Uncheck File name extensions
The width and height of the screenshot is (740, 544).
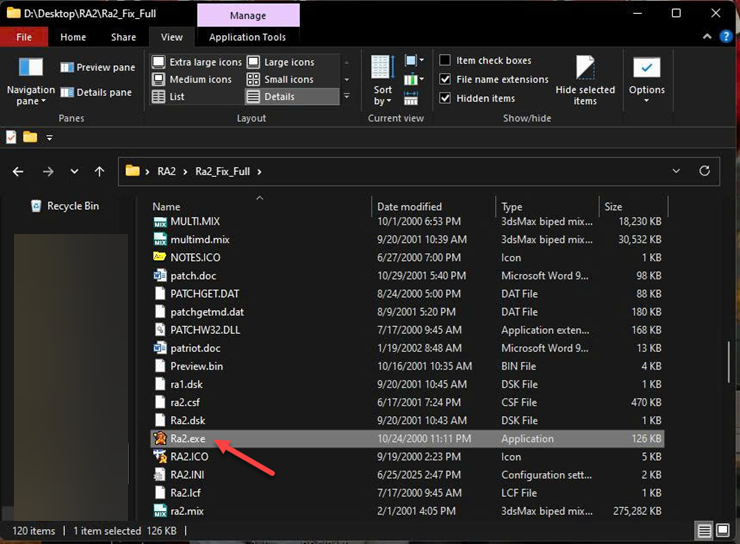(445, 79)
